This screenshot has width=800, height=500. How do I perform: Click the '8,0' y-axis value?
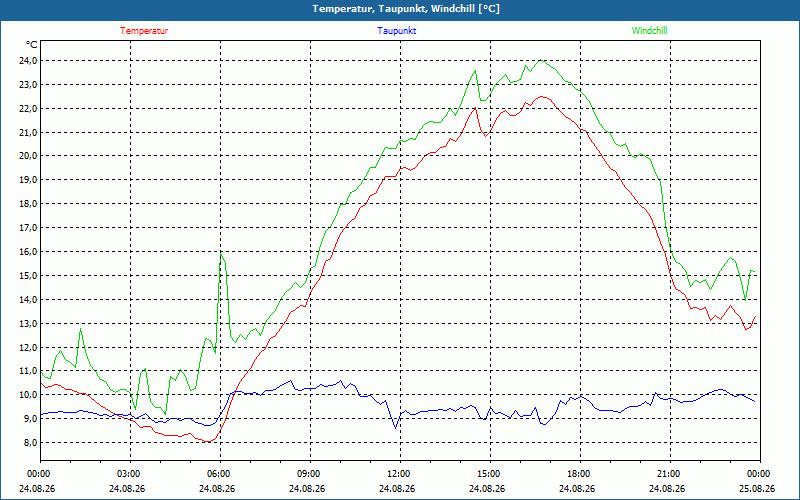(x=31, y=443)
